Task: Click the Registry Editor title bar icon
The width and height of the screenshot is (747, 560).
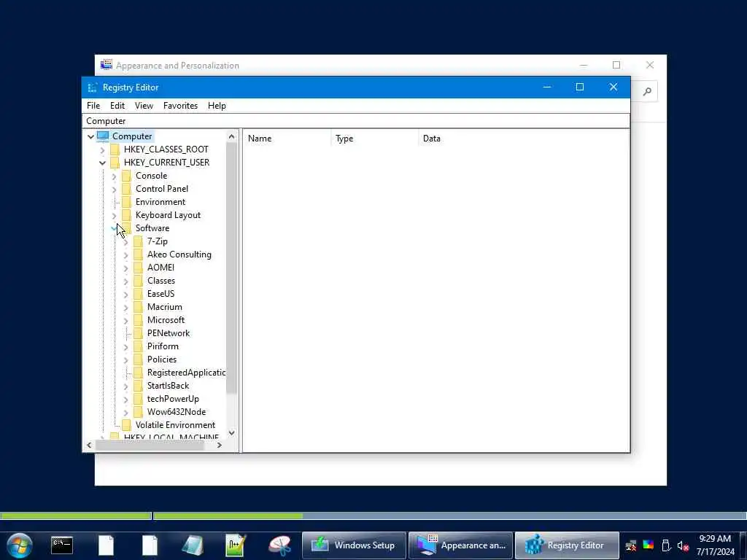Action: point(93,87)
